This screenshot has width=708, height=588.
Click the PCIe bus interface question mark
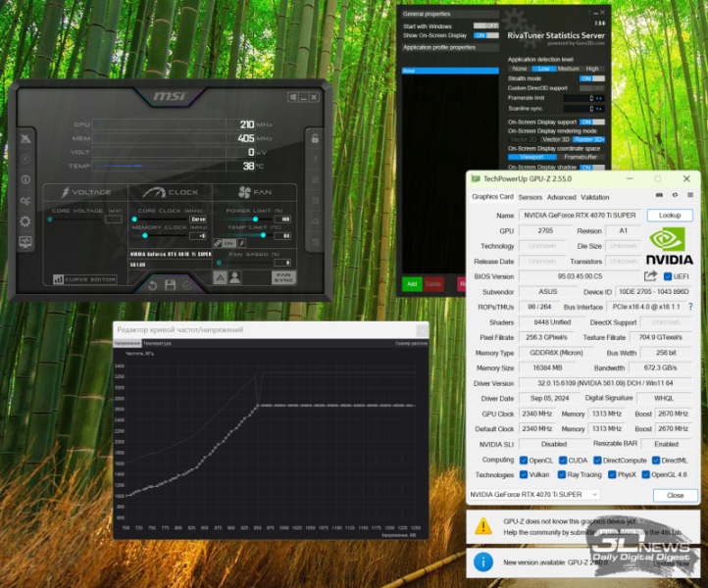click(689, 307)
